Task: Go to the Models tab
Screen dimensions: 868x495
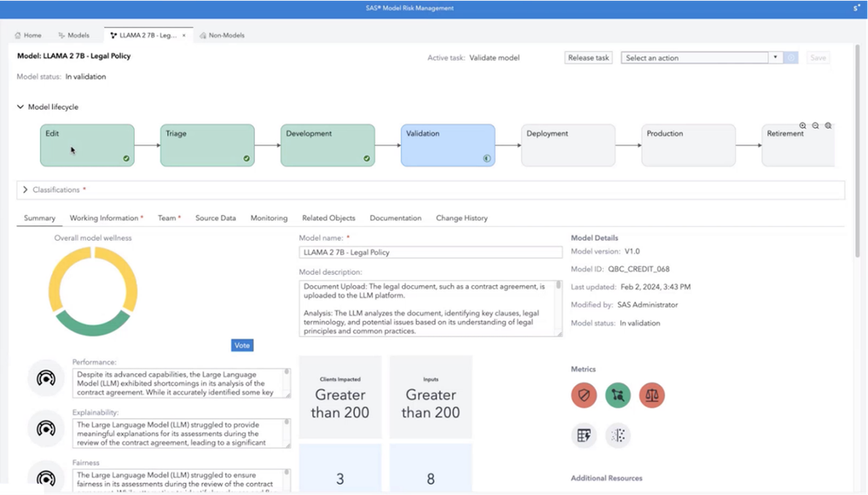Action: click(74, 36)
